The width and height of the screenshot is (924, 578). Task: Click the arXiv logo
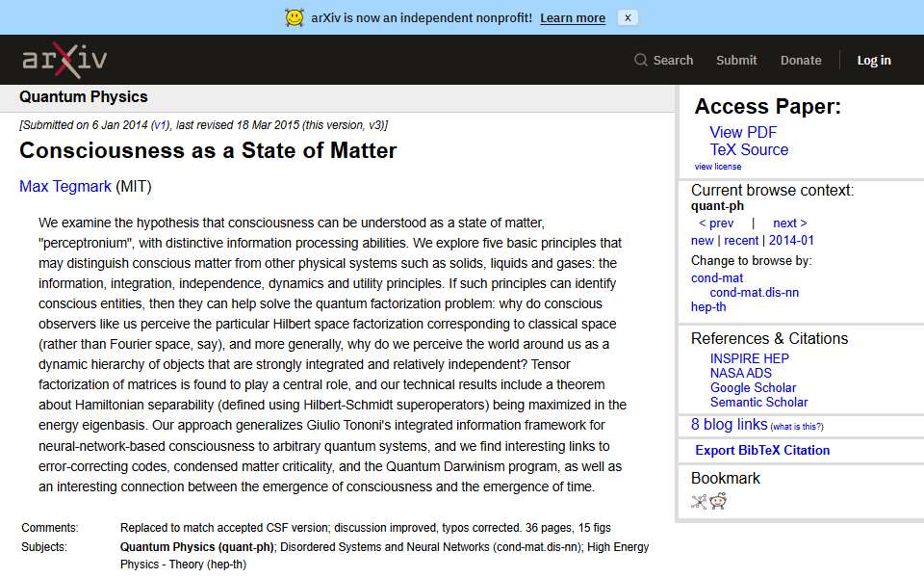click(x=64, y=60)
